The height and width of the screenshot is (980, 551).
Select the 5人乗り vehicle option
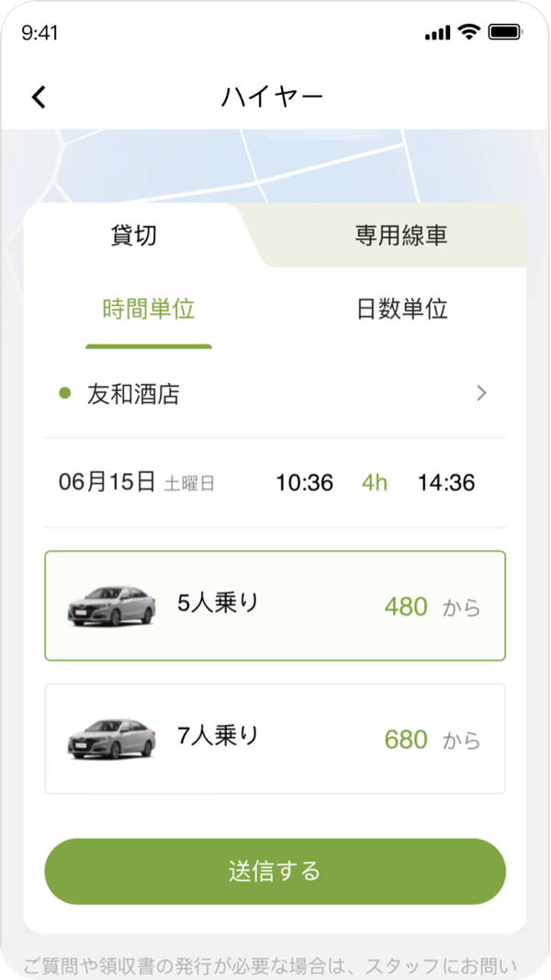point(275,605)
